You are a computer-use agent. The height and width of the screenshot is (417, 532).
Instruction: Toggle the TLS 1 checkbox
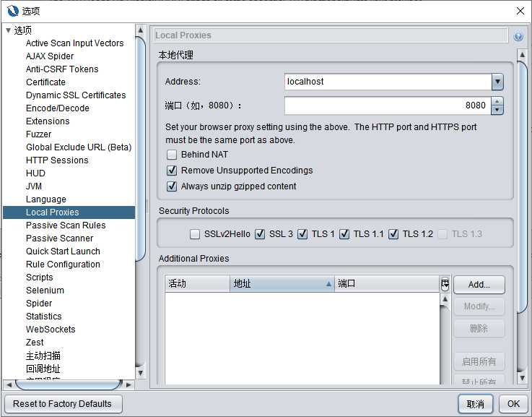coord(302,234)
